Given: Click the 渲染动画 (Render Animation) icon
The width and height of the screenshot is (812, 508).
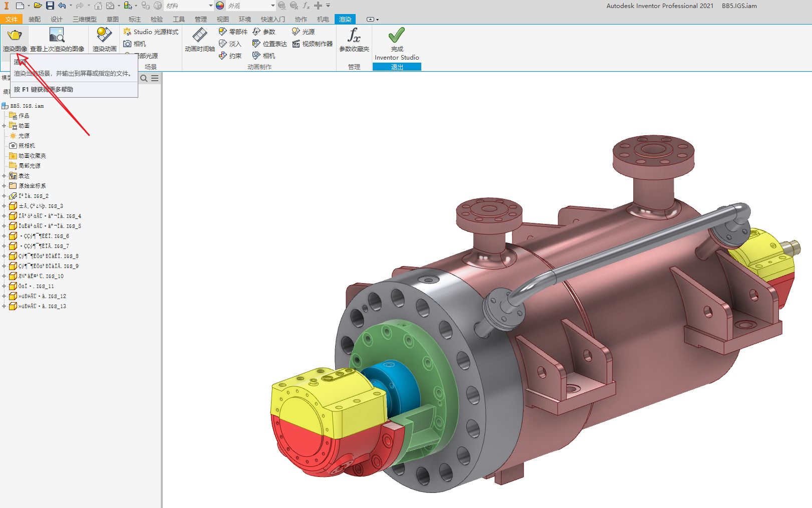Looking at the screenshot, I should 104,35.
